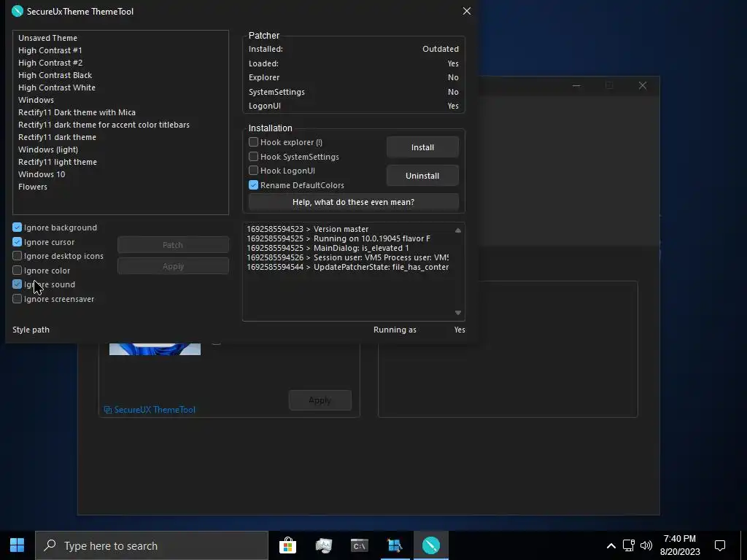Click the taskbar search box
The width and height of the screenshot is (747, 560).
pyautogui.click(x=152, y=545)
